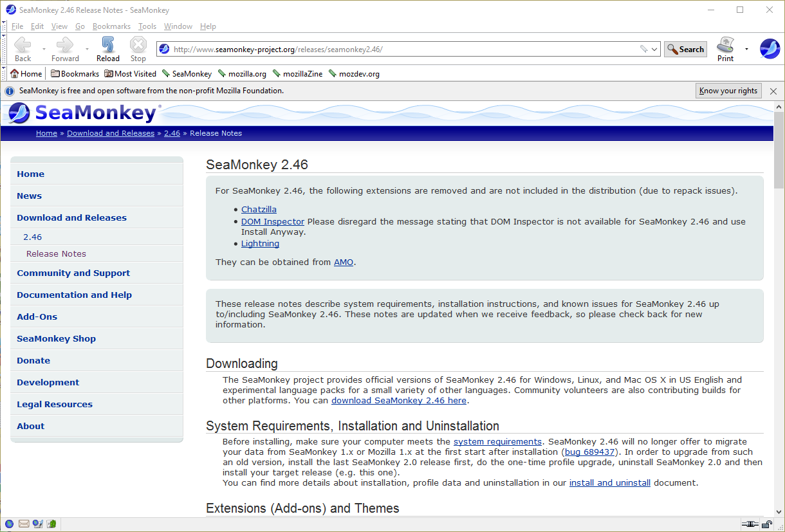Open the Window menu
Image resolution: width=785 pixels, height=532 pixels.
tap(178, 26)
